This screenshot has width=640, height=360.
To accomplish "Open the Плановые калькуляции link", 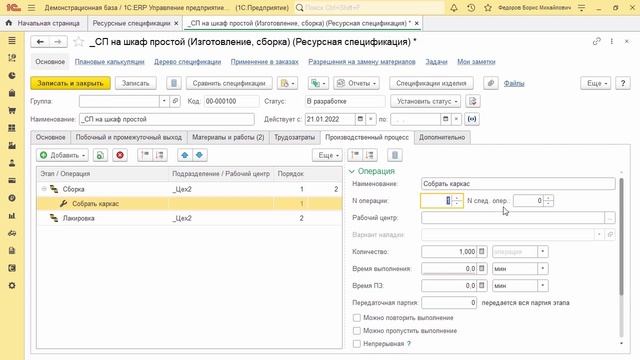I will (109, 62).
